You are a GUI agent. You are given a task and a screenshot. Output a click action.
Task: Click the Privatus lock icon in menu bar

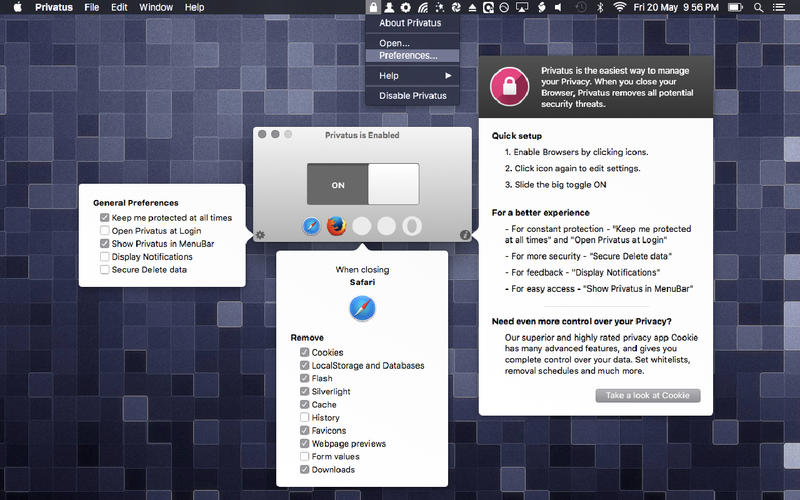[373, 7]
